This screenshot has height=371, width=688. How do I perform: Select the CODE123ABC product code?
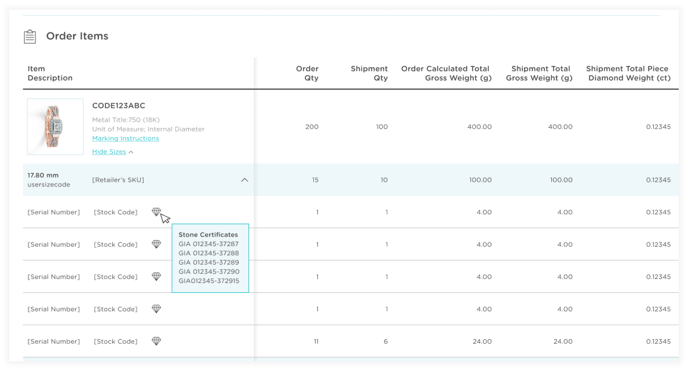pyautogui.click(x=118, y=106)
